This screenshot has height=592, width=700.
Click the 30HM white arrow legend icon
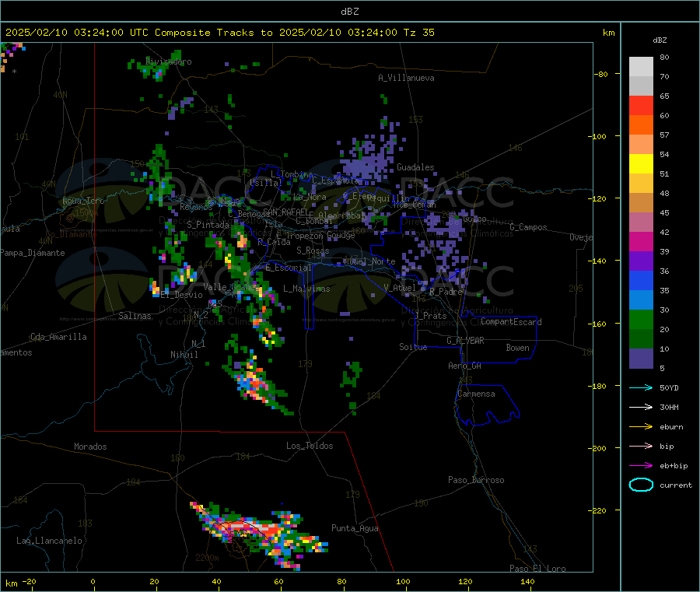click(x=641, y=407)
